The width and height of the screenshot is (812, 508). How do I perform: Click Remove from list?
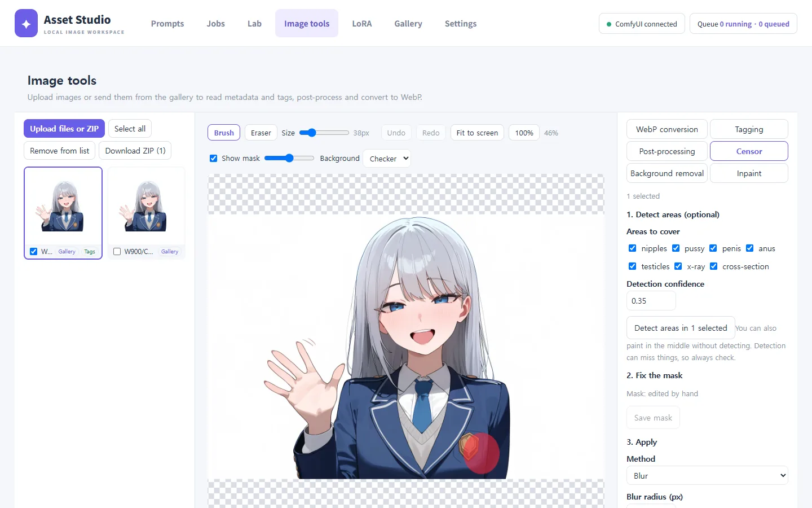click(x=59, y=151)
